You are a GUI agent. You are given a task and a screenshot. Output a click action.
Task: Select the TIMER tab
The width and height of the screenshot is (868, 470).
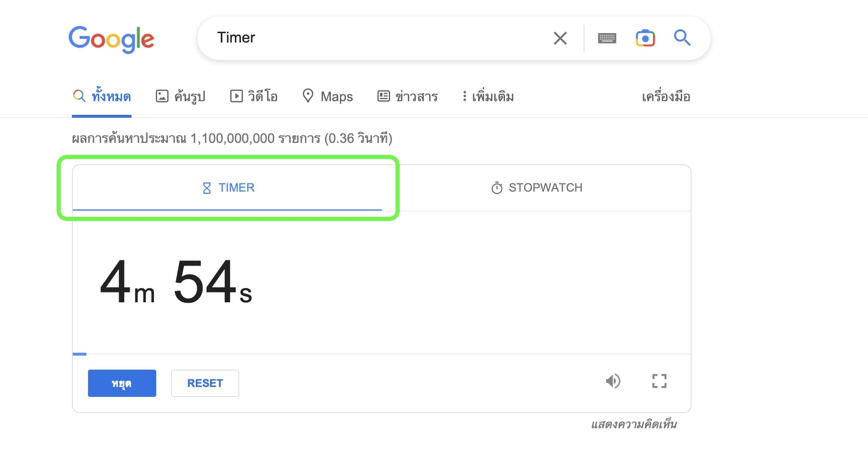pyautogui.click(x=228, y=188)
